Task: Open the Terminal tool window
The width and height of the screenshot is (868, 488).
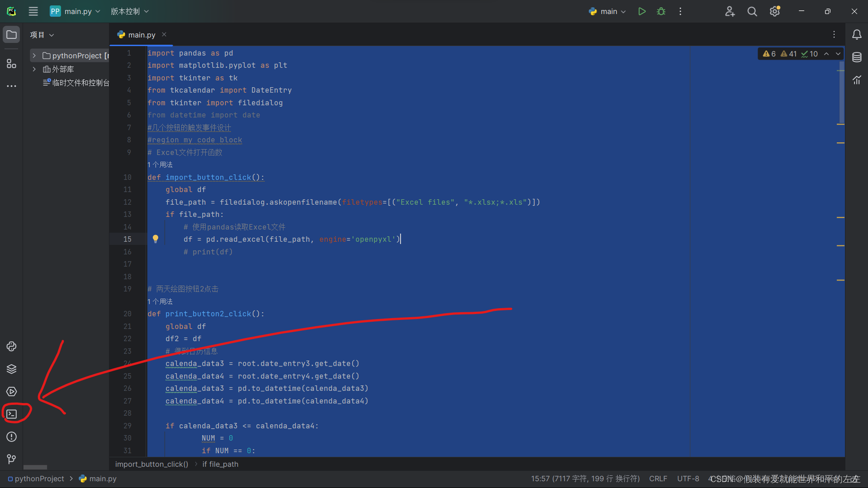Action: click(12, 414)
